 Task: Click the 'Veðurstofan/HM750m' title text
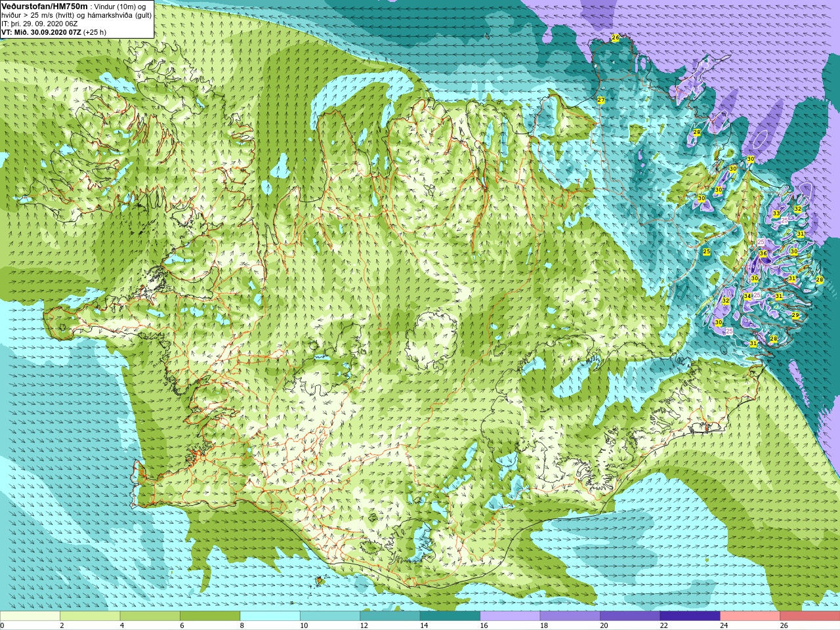pyautogui.click(x=45, y=6)
